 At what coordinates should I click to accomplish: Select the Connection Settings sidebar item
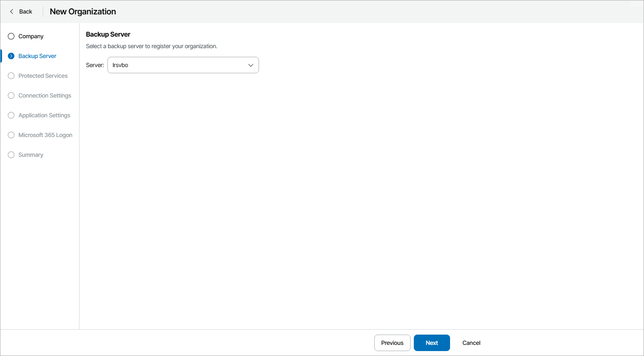44,95
